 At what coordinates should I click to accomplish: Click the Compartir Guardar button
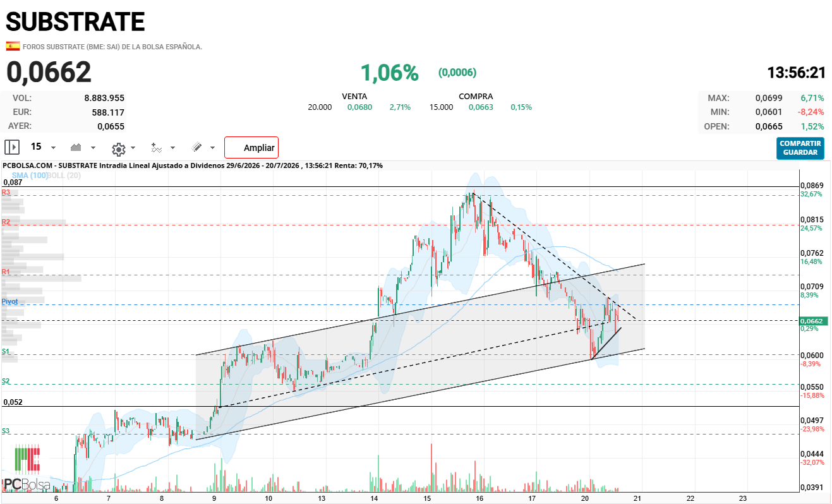800,148
